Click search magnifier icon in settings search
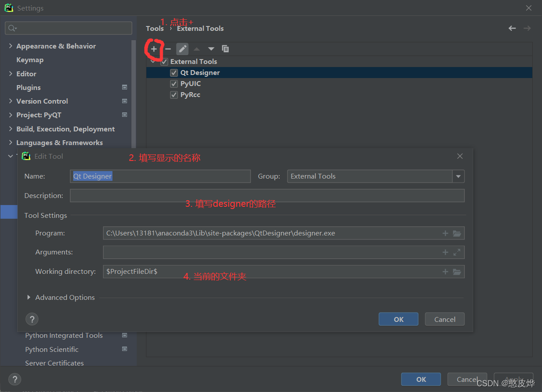The height and width of the screenshot is (392, 542). [x=12, y=28]
